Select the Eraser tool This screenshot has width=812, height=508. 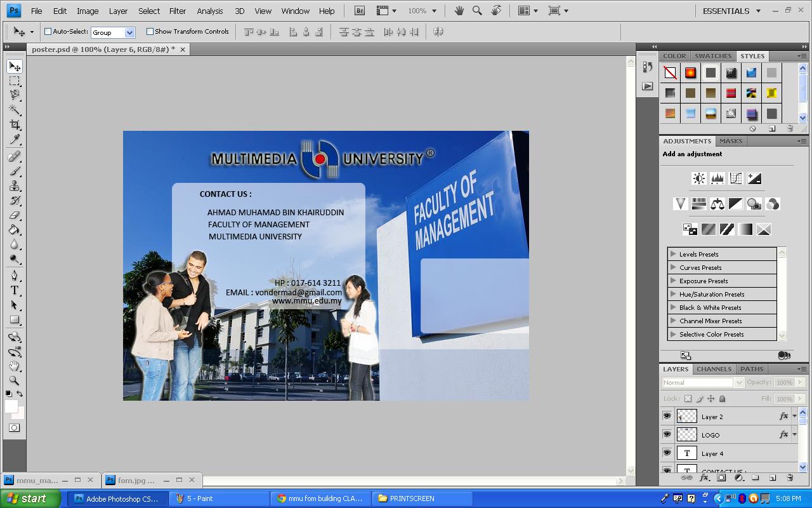[x=15, y=215]
